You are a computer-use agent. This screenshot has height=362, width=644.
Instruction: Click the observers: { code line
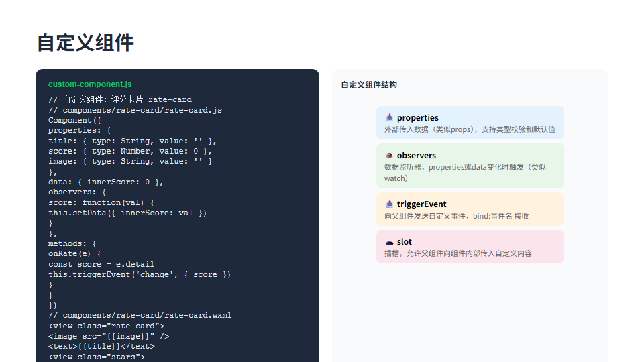(76, 192)
